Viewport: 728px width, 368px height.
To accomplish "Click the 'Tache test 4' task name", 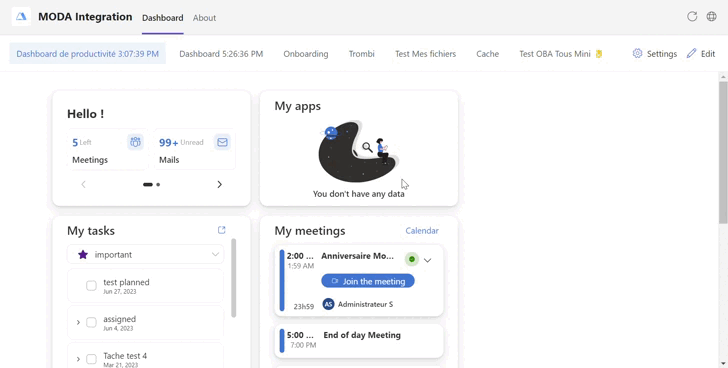I will pyautogui.click(x=125, y=356).
